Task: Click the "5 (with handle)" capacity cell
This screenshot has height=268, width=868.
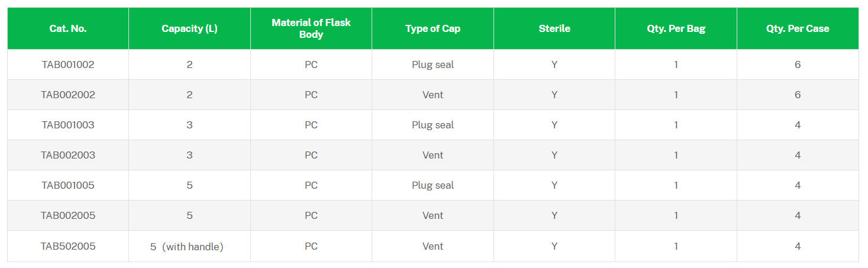Action: (187, 247)
